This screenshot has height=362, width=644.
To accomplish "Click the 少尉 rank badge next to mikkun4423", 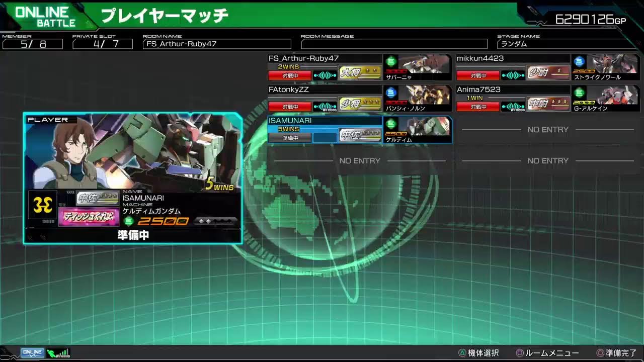I will [x=548, y=73].
